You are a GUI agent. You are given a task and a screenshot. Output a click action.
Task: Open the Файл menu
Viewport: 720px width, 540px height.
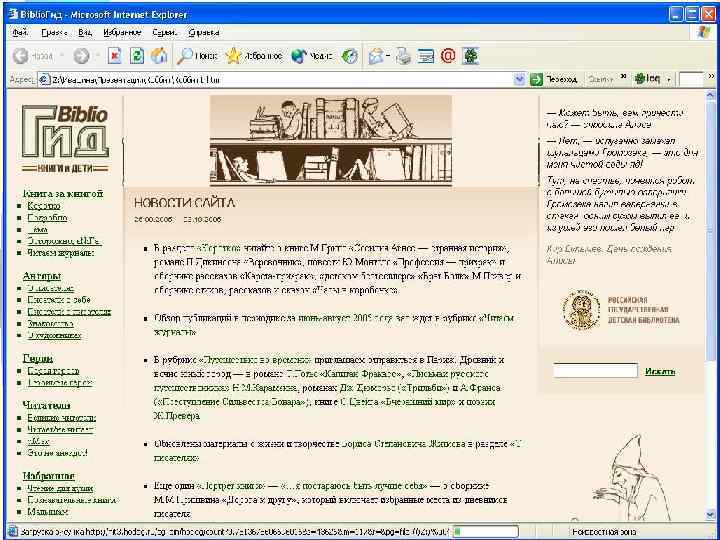(20, 33)
